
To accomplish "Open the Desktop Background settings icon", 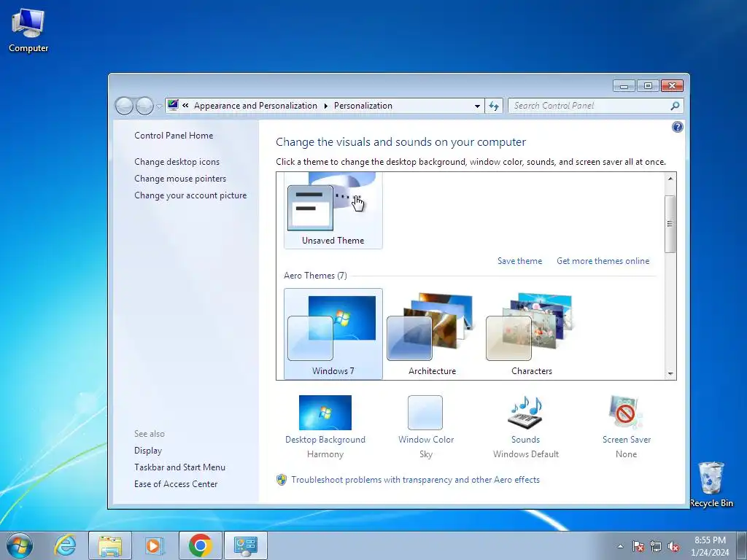I will [x=325, y=413].
